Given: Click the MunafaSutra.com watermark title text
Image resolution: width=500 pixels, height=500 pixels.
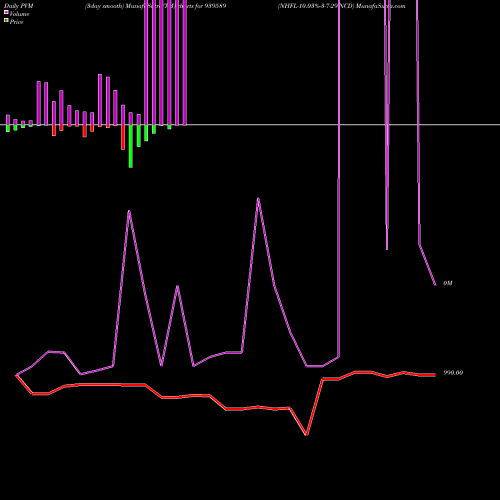Looking at the screenshot, I should click(x=381, y=6).
